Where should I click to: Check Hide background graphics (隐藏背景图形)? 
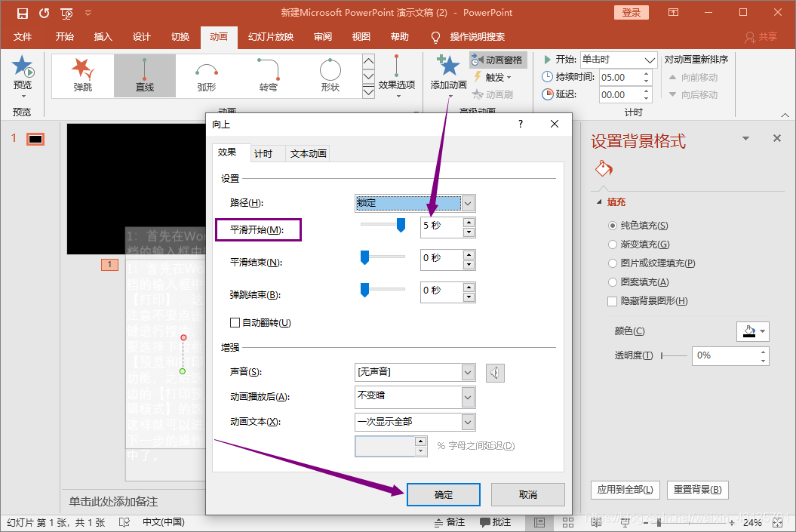(612, 301)
